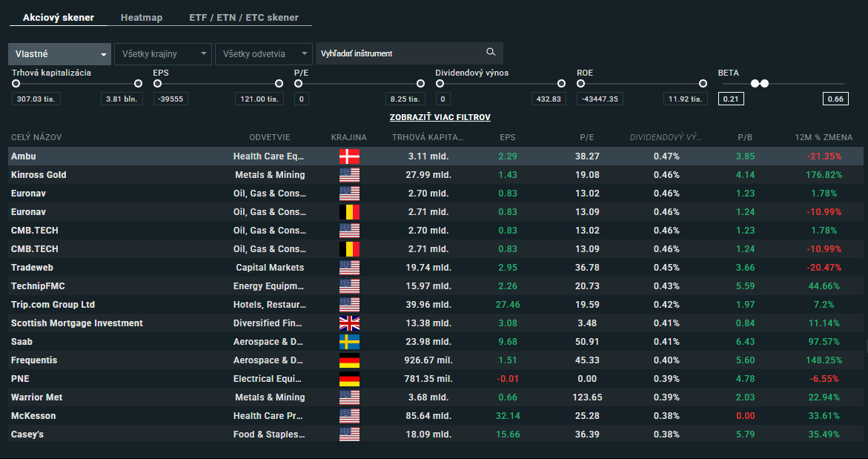This screenshot has width=868, height=459.
Task: Open the Vlastné filter dropdown
Action: pyautogui.click(x=59, y=54)
